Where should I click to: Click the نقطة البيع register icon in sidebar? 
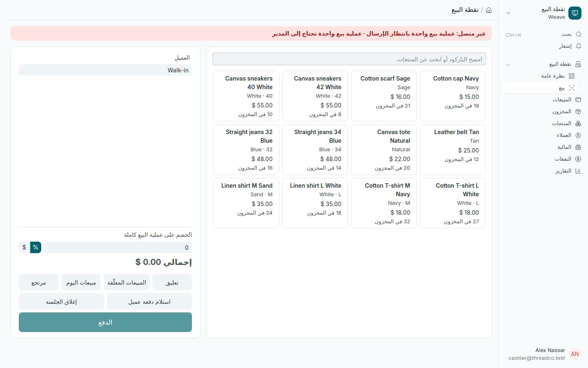pyautogui.click(x=578, y=64)
